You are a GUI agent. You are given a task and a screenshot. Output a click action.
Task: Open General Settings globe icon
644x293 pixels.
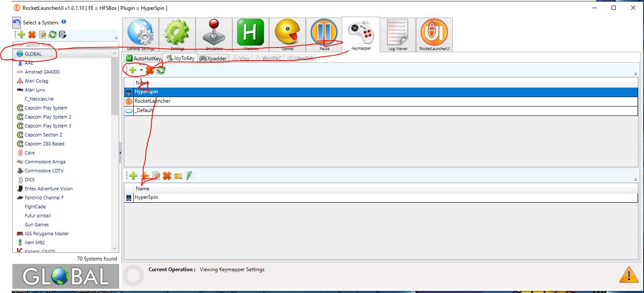(x=141, y=34)
